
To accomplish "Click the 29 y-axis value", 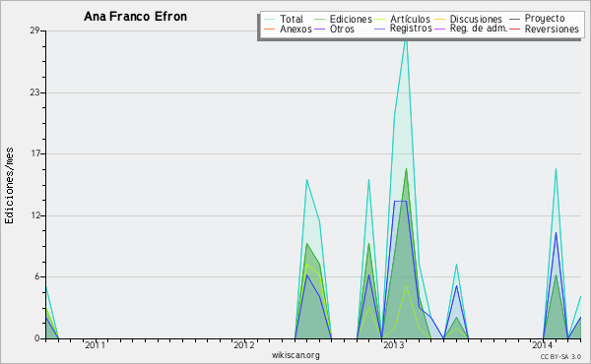I will 34,30.
